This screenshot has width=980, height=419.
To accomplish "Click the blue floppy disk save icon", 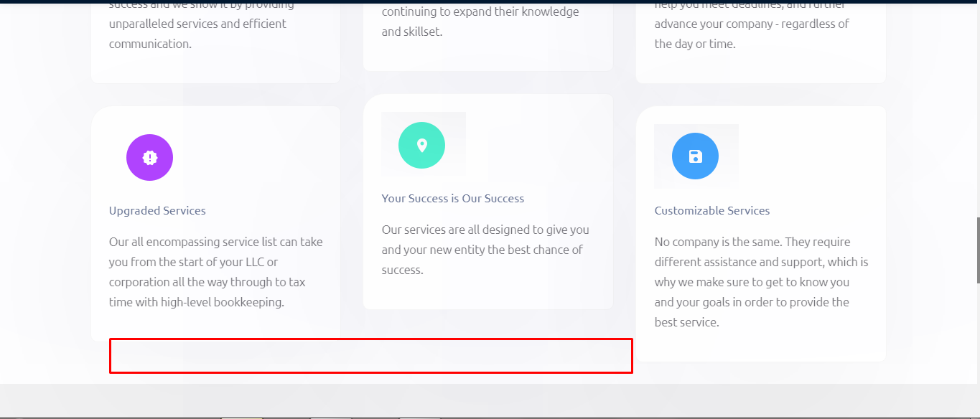I will [695, 156].
